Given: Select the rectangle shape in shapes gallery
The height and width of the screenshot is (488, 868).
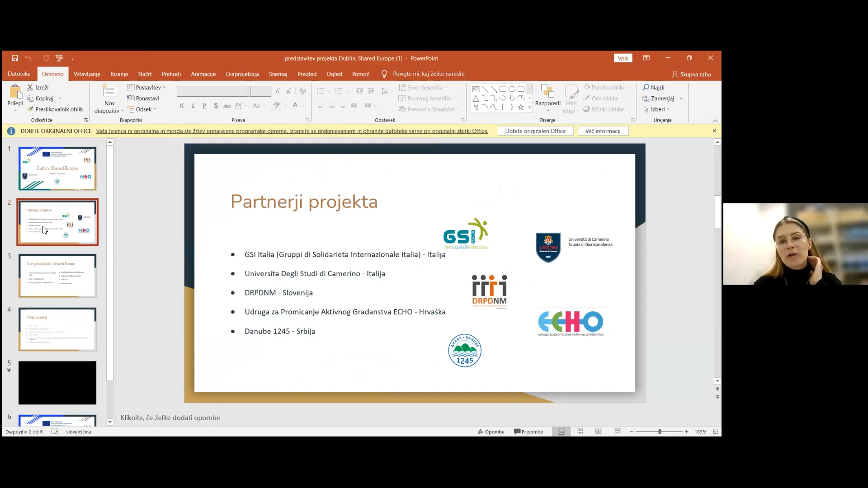Looking at the screenshot, I should point(503,89).
